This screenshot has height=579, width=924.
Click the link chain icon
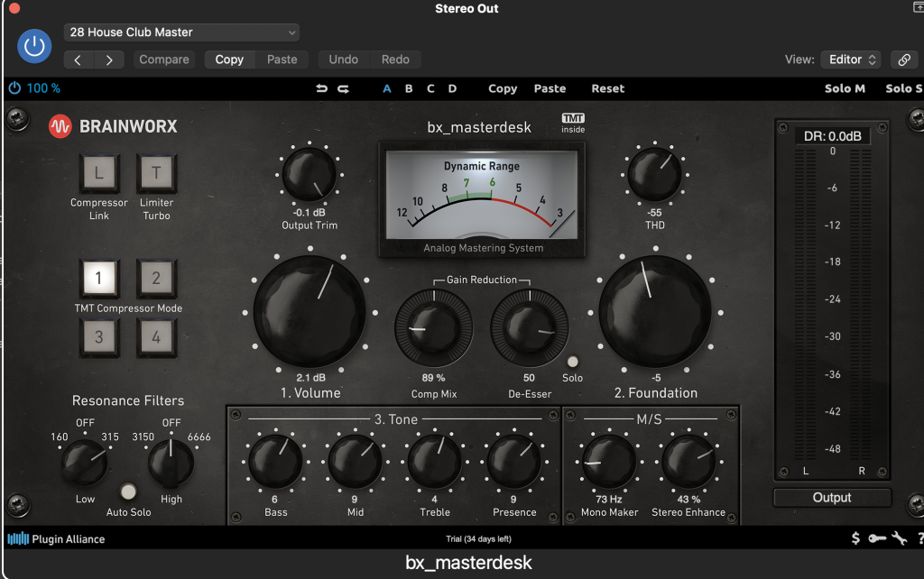point(904,60)
